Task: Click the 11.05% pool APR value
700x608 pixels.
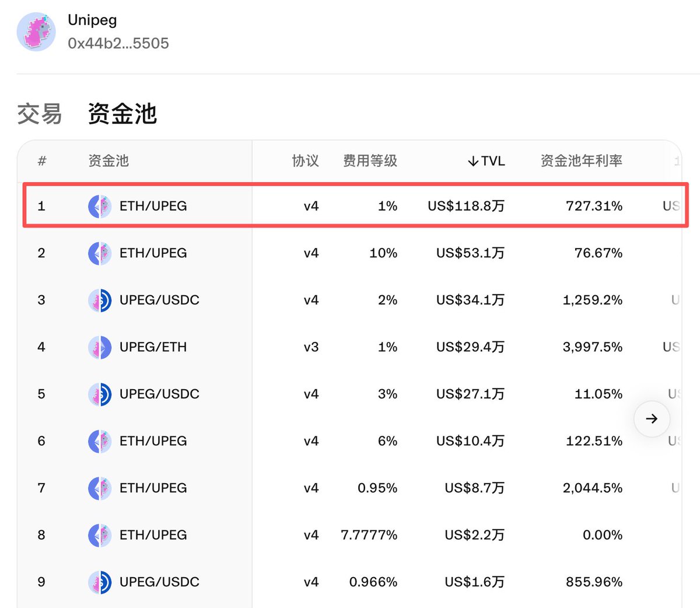Action: [598, 394]
